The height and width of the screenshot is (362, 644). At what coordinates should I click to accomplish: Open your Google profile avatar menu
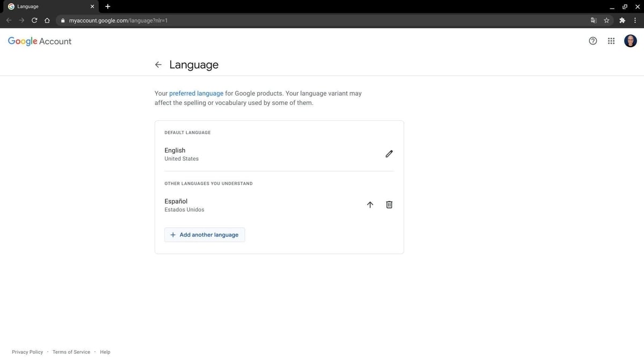click(630, 40)
